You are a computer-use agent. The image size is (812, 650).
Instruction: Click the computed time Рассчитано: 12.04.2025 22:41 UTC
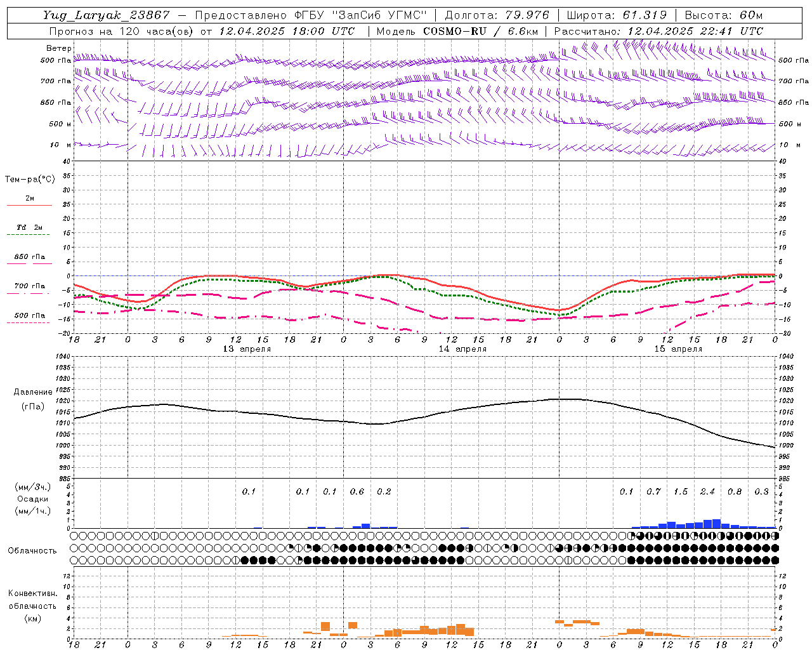[x=658, y=31]
